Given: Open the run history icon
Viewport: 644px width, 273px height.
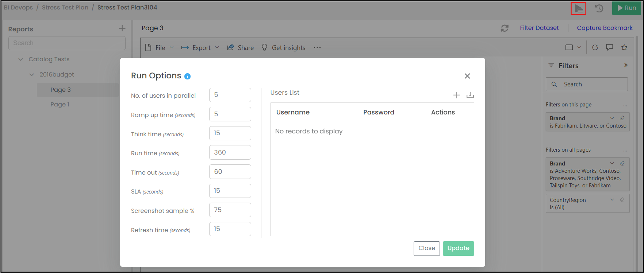Looking at the screenshot, I should pyautogui.click(x=599, y=8).
